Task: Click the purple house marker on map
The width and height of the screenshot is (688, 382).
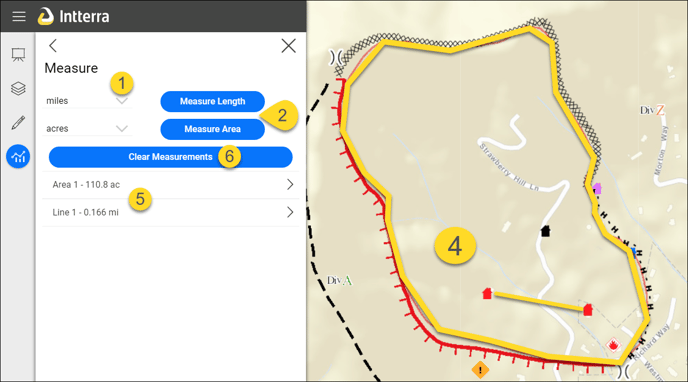Action: tap(597, 189)
